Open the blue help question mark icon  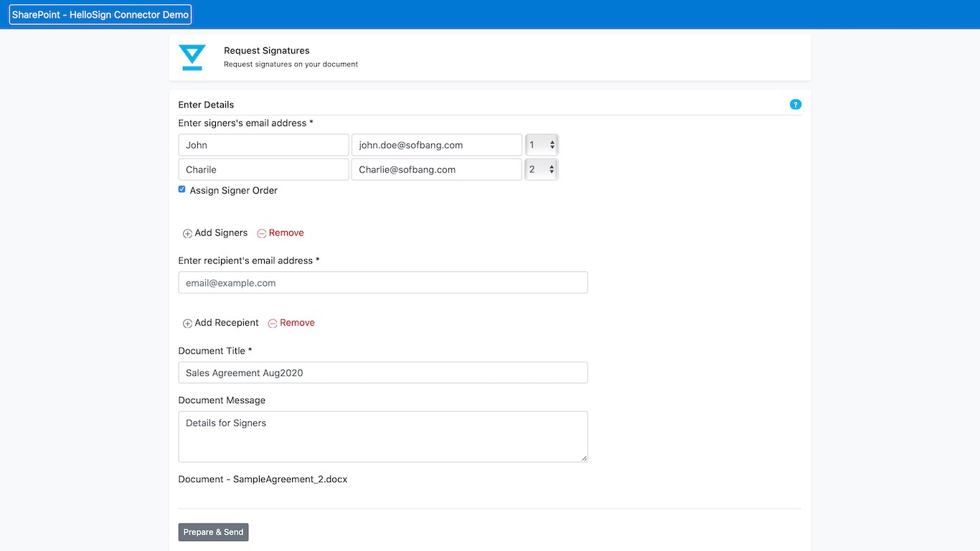tap(795, 105)
